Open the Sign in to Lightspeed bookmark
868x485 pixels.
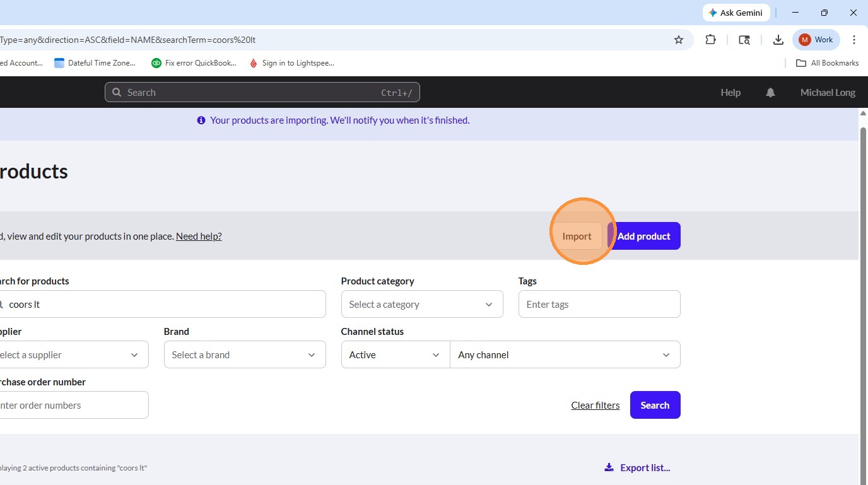pos(291,63)
